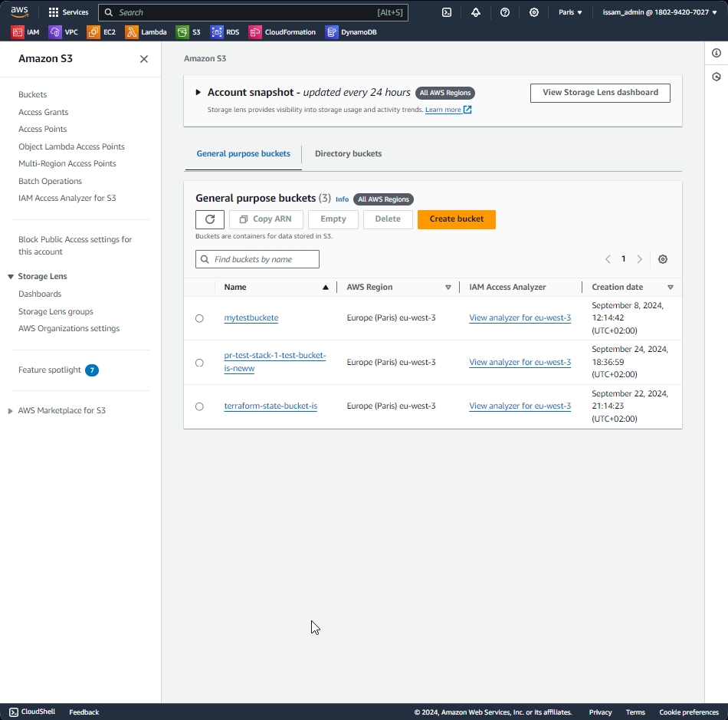
Task: Open bucket table preferences gear icon
Action: (663, 259)
